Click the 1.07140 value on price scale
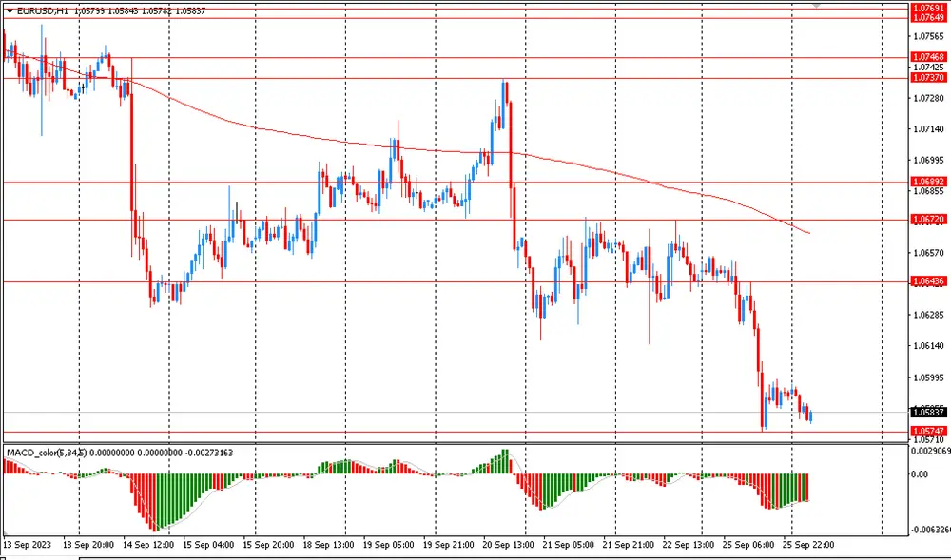 pyautogui.click(x=928, y=129)
